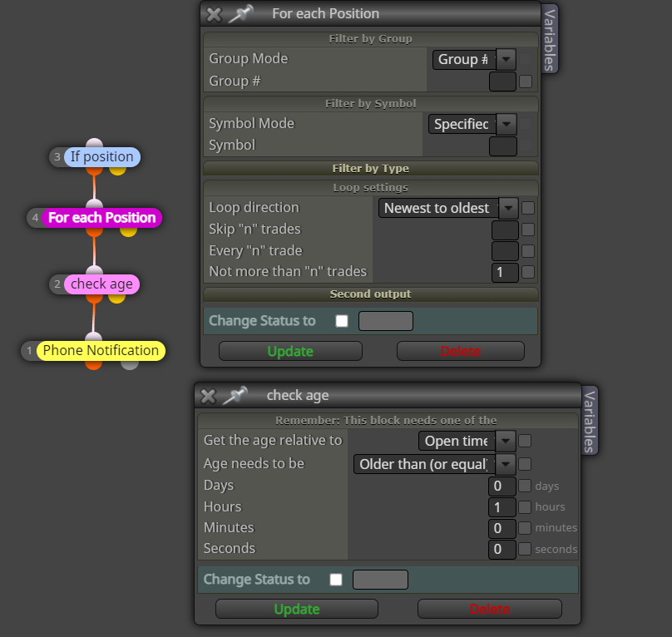Image resolution: width=672 pixels, height=637 pixels.
Task: Toggle the seconds variable checkbox
Action: click(525, 550)
